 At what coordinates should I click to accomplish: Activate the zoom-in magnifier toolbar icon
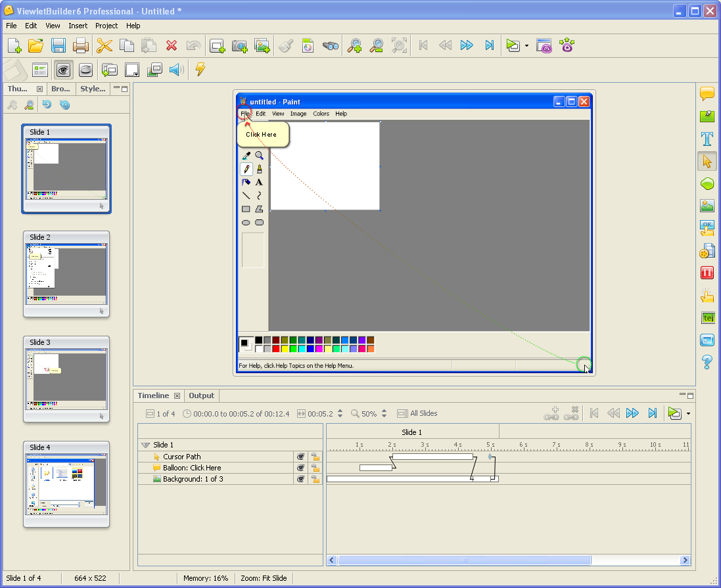(354, 45)
